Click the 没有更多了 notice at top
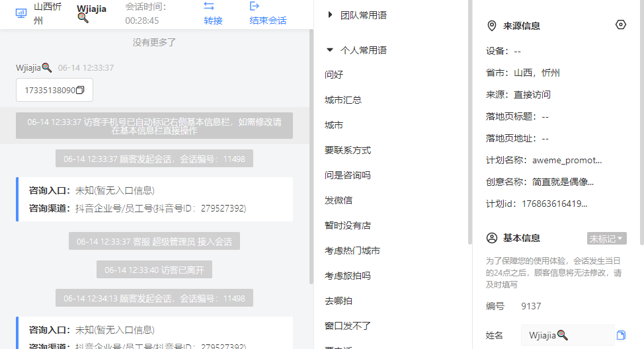Screen dimensions: 644x349 point(154,42)
